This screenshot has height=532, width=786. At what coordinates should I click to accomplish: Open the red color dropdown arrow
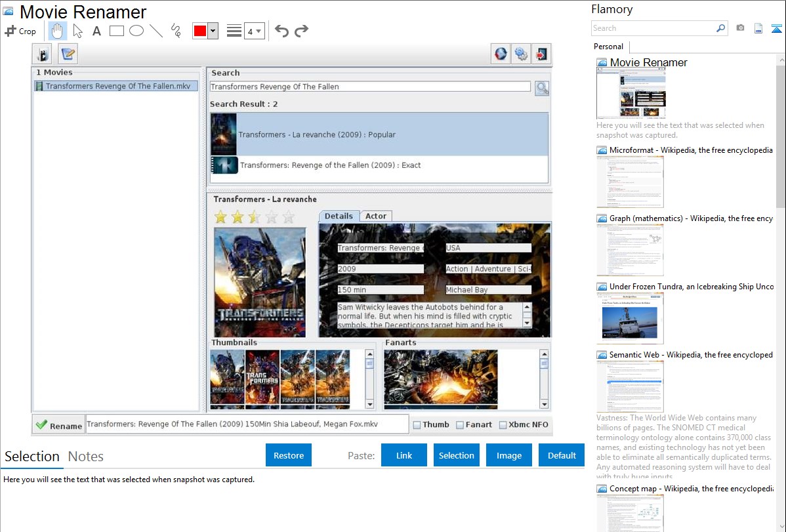point(213,31)
